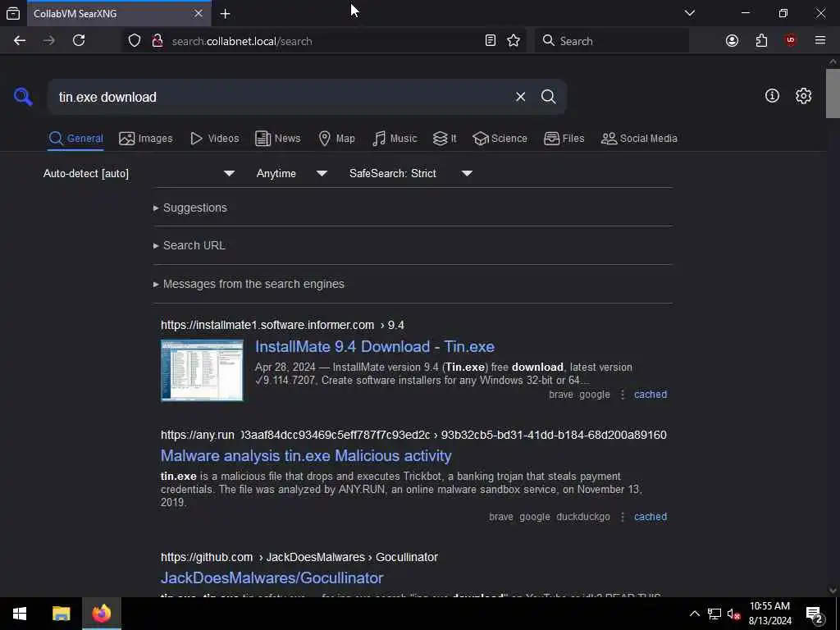The height and width of the screenshot is (630, 840).
Task: Click installmate1.software.informer.com URL text
Action: point(267,325)
